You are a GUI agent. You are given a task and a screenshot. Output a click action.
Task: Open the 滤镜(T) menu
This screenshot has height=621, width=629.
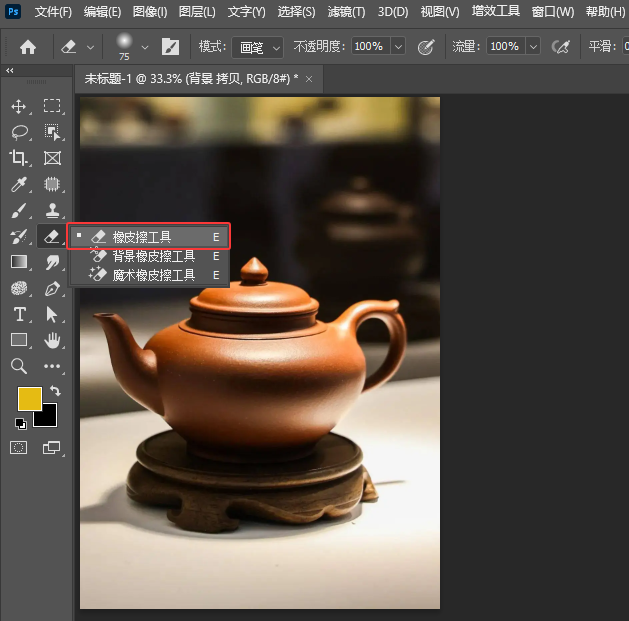point(346,12)
